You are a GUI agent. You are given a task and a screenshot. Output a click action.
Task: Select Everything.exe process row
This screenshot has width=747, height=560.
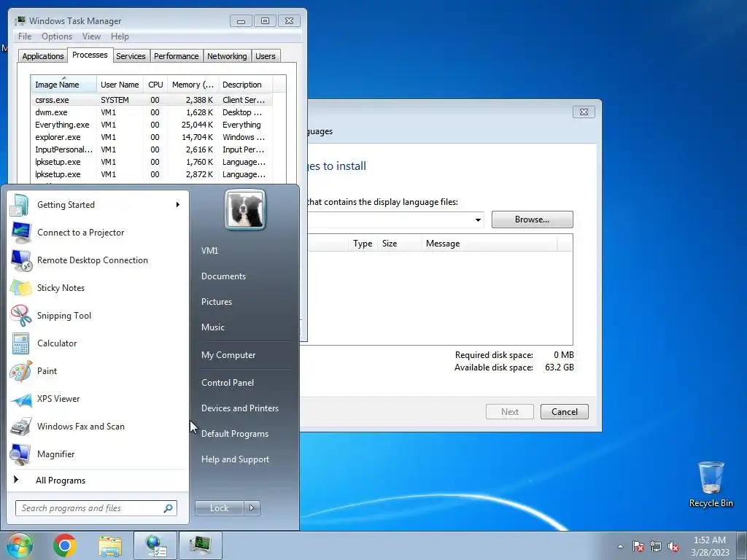pyautogui.click(x=152, y=125)
